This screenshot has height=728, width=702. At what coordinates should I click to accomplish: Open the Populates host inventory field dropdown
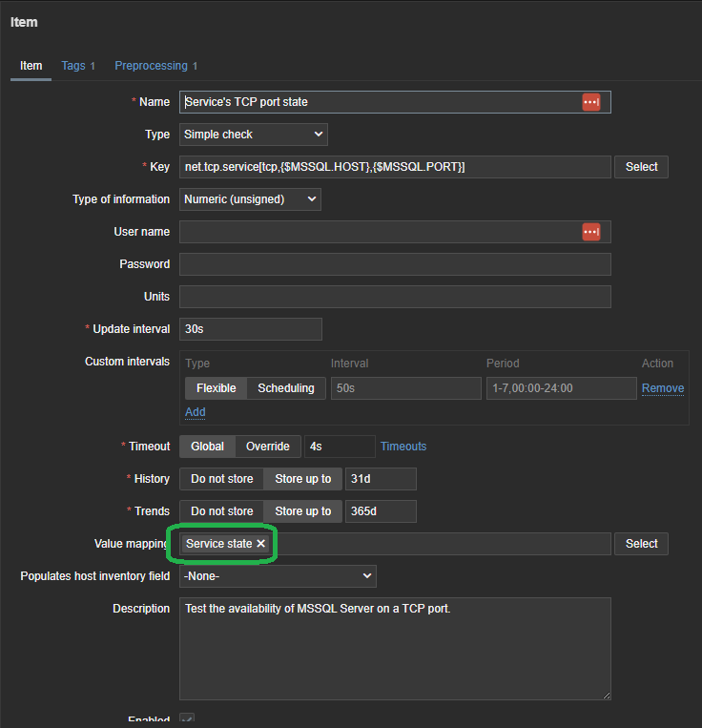point(278,576)
